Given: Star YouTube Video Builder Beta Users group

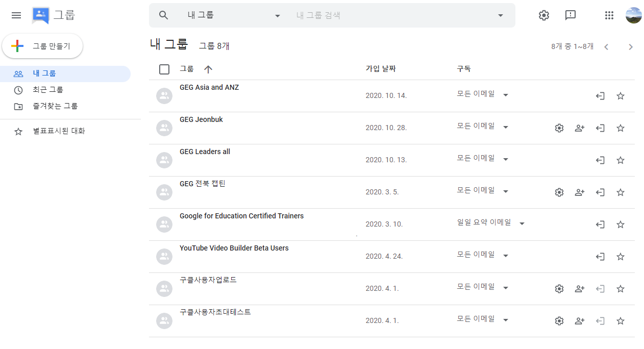Looking at the screenshot, I should 621,257.
